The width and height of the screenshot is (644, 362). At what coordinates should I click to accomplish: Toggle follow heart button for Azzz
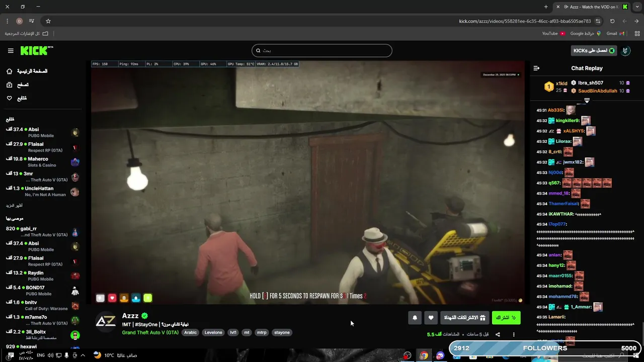(431, 318)
